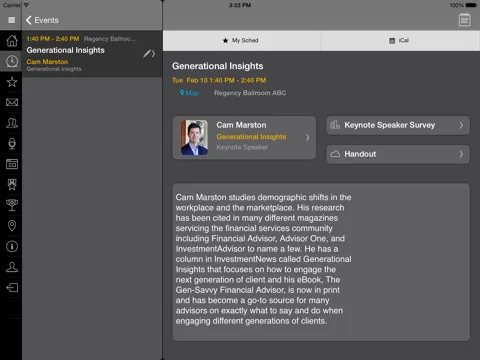Click the Generational Insights heading
Screen dimensions: 480x360
[218, 66]
